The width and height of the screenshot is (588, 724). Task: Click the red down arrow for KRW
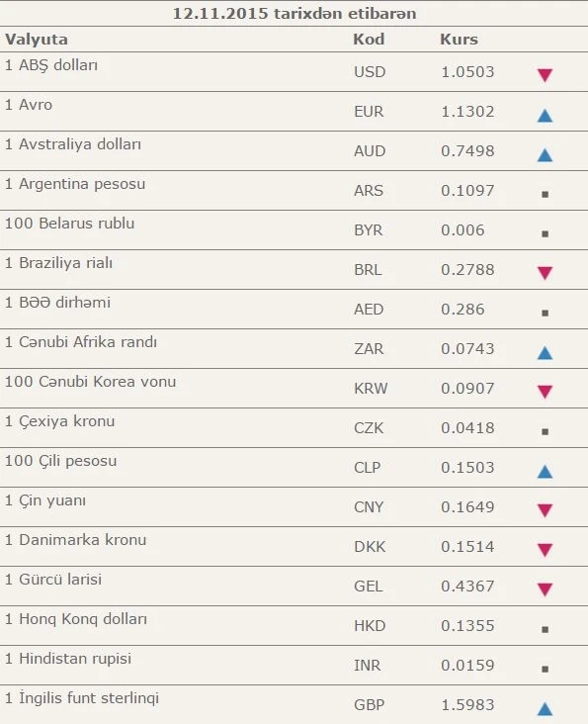545,392
